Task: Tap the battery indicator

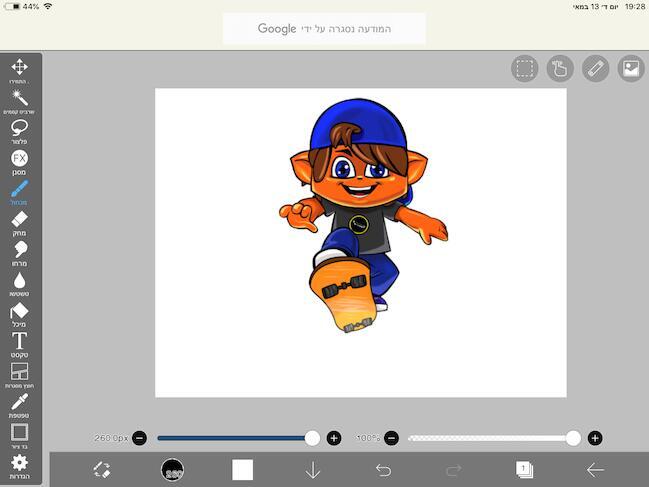Action: pos(12,6)
